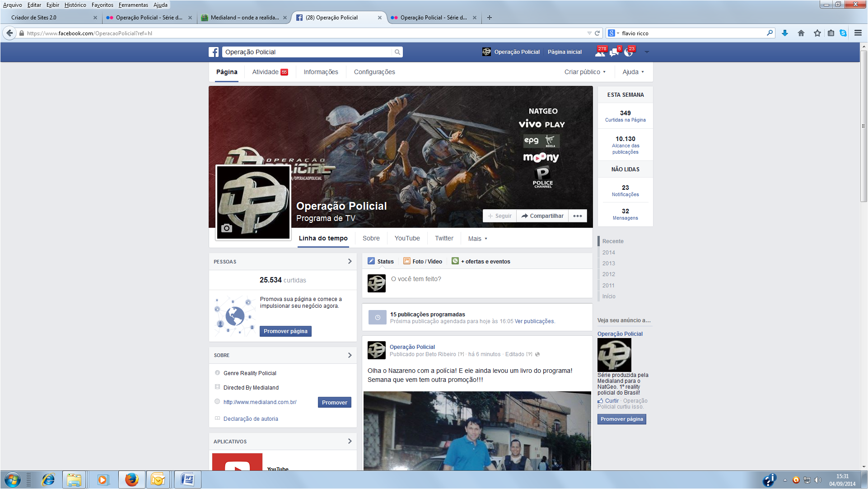Show hidden tray icons arrow
The width and height of the screenshot is (868, 489).
coord(785,480)
